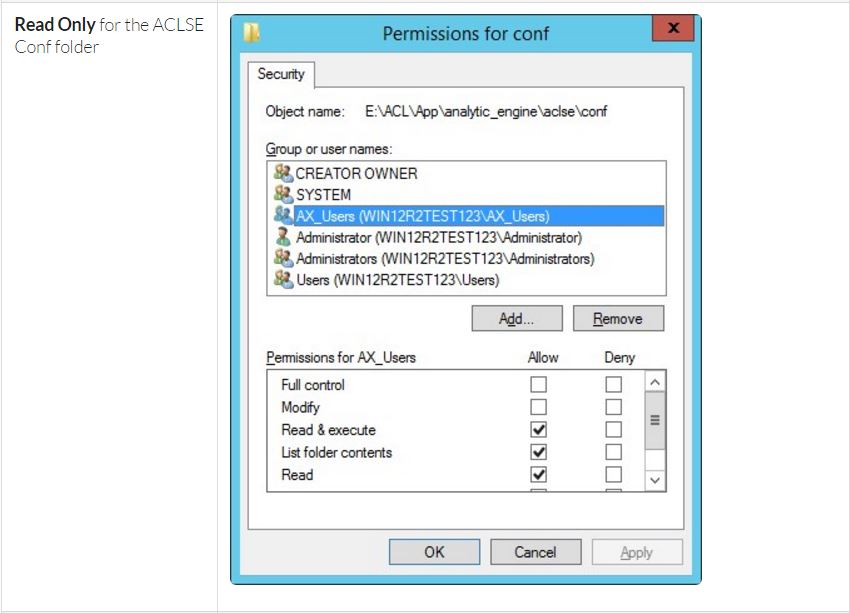Click the CREATOR OWNER group icon

coord(282,173)
